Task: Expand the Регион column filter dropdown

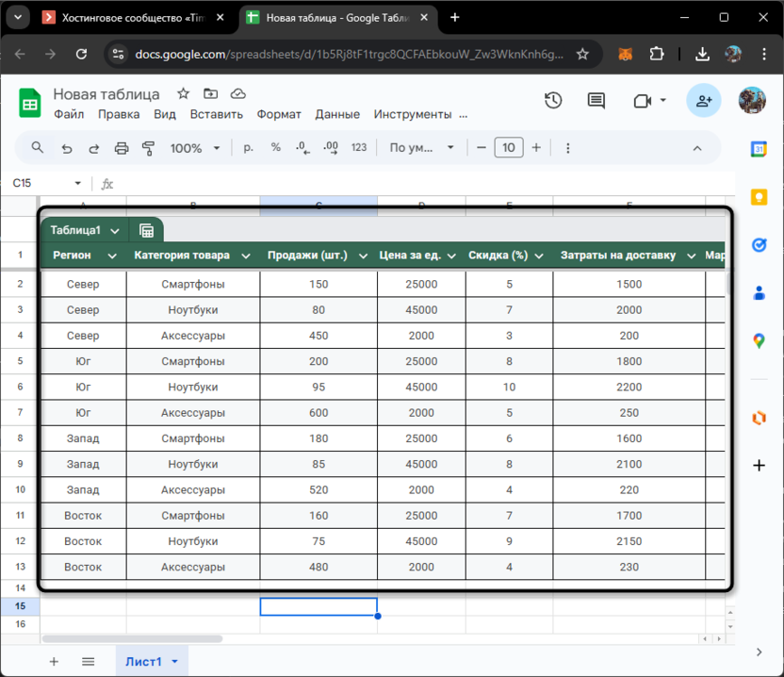Action: 112,256
